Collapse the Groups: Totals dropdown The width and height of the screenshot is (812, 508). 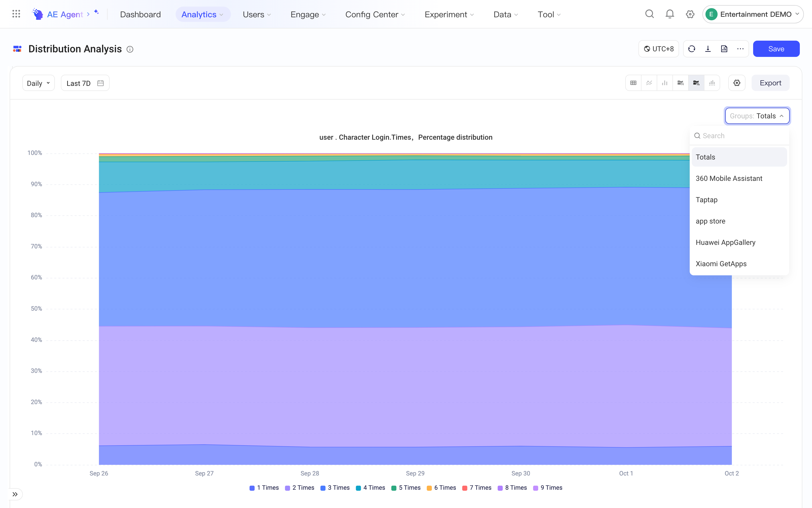tap(757, 116)
